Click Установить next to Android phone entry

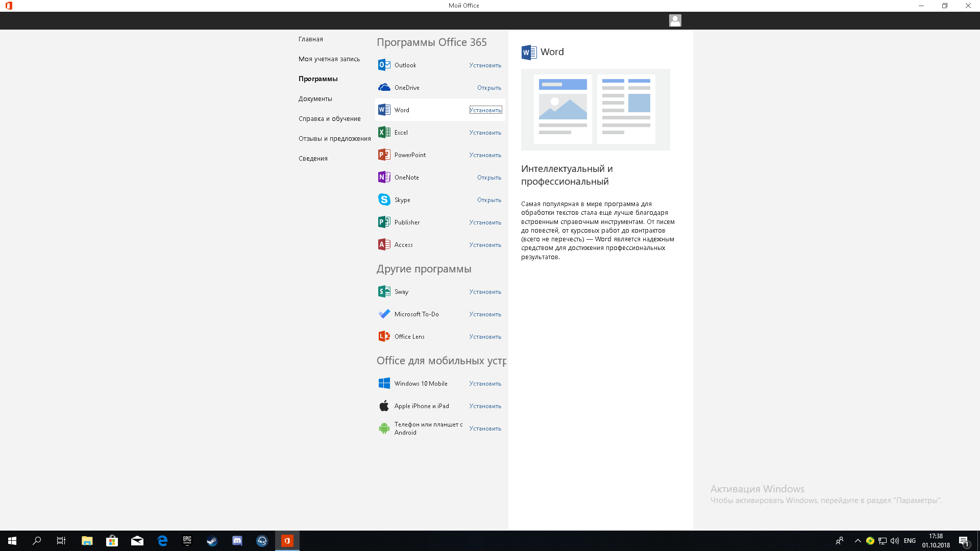(485, 429)
